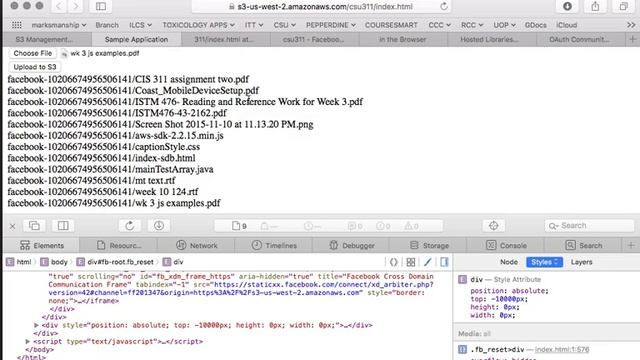
Task: Click the Upload to S3 button
Action: click(x=35, y=67)
